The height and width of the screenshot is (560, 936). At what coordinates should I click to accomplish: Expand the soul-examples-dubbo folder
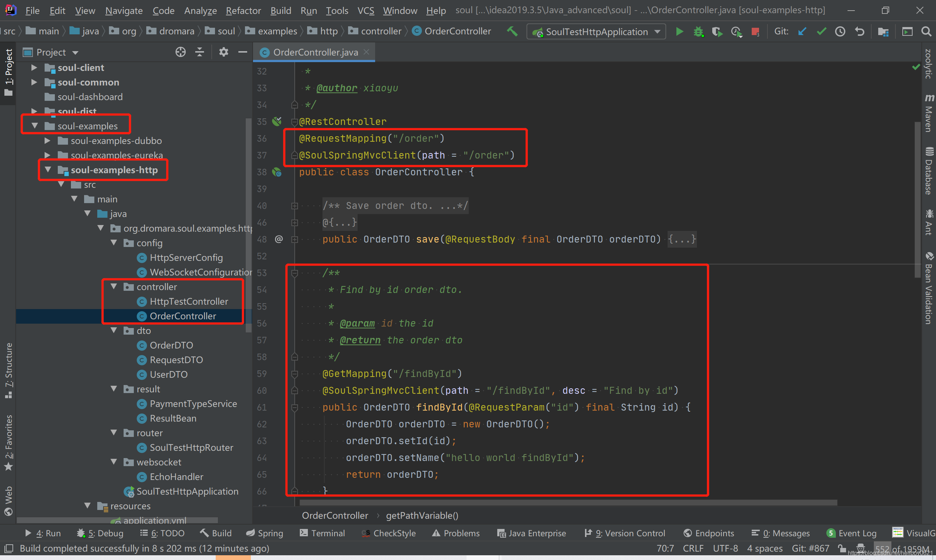[x=47, y=141]
